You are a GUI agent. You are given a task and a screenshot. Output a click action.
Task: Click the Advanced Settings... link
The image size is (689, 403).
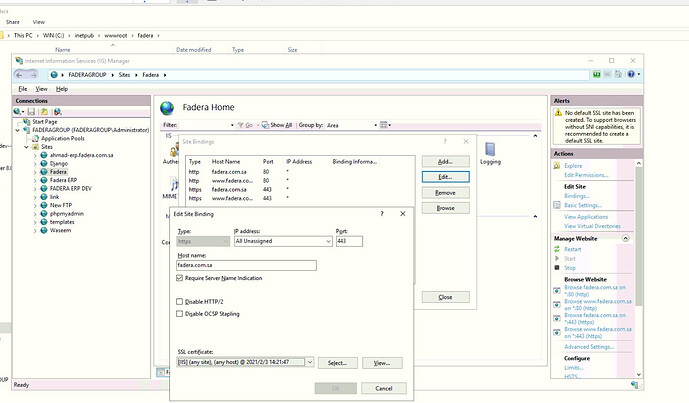point(589,347)
